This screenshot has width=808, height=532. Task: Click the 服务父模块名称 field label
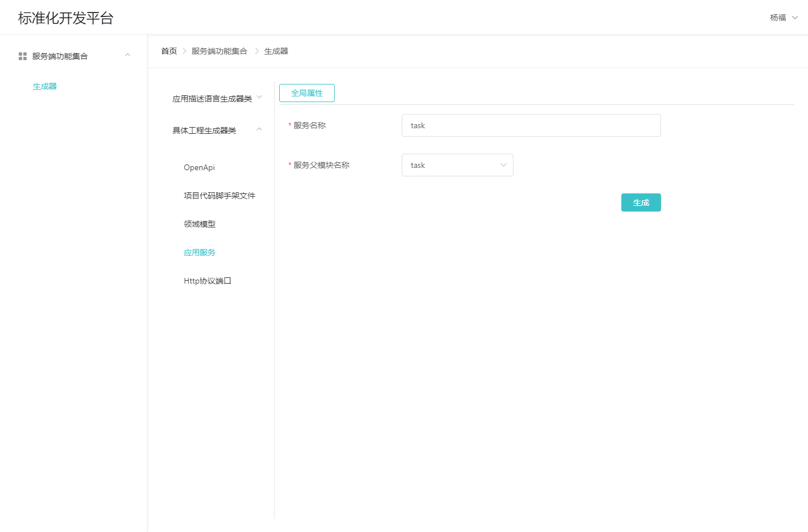(x=322, y=165)
